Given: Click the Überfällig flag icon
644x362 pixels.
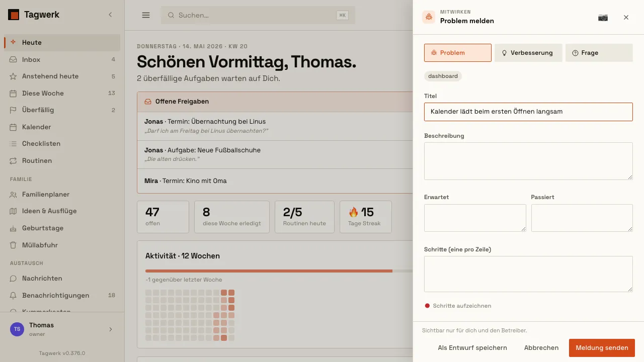Looking at the screenshot, I should coord(13,110).
